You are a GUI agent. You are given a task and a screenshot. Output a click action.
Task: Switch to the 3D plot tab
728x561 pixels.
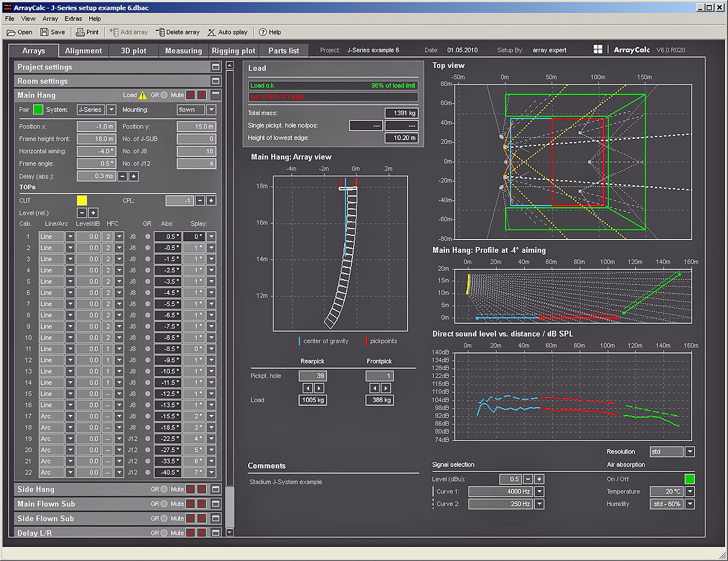(133, 51)
